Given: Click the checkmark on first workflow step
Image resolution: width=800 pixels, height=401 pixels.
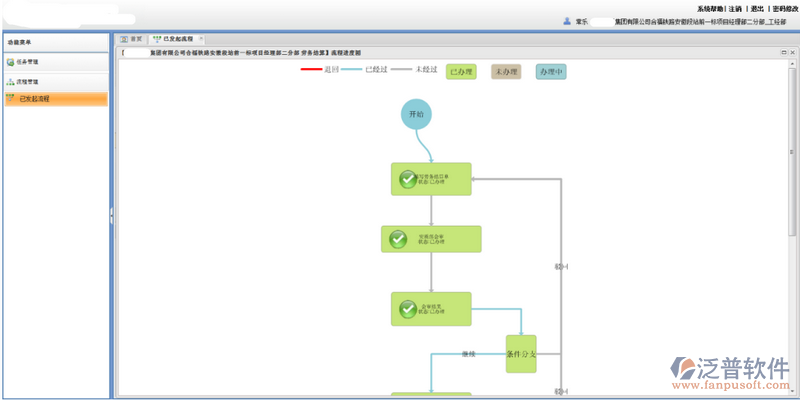Looking at the screenshot, I should click(407, 179).
